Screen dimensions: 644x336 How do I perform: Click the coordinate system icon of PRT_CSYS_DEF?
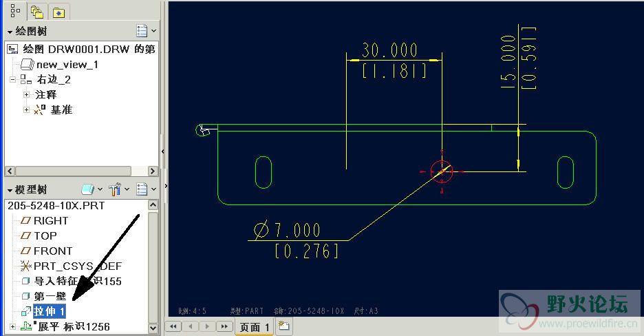[x=26, y=266]
